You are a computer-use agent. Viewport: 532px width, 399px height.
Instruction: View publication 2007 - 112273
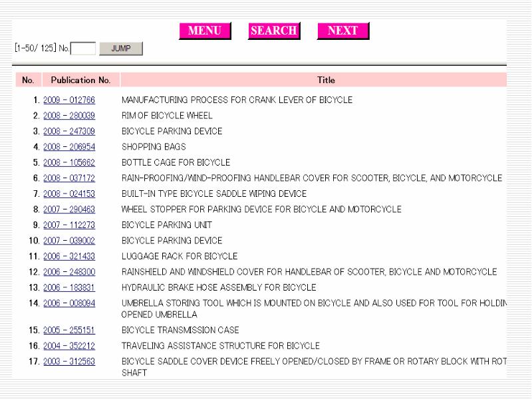coord(68,225)
